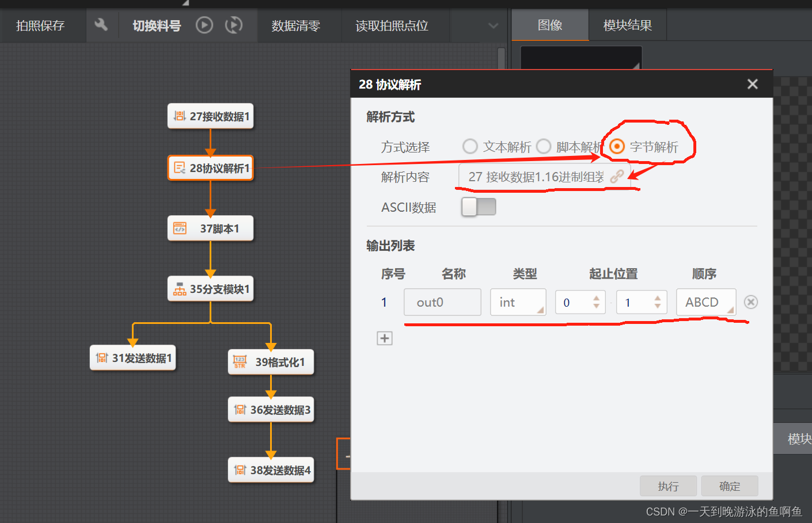Click the 拍照保存 toolbar item
Viewport: 812px width, 523px height.
pyautogui.click(x=40, y=25)
